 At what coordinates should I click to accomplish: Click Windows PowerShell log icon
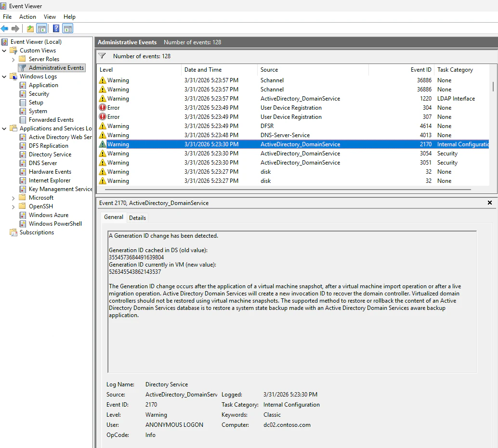23,224
